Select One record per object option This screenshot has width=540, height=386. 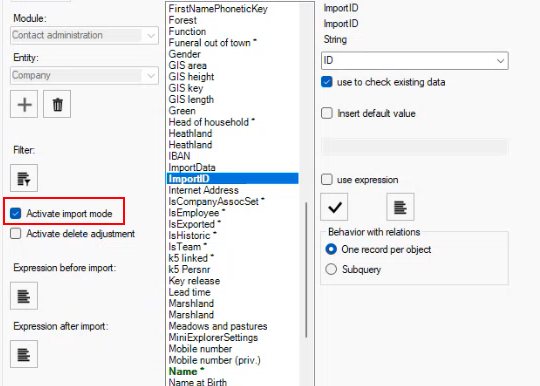(x=331, y=249)
